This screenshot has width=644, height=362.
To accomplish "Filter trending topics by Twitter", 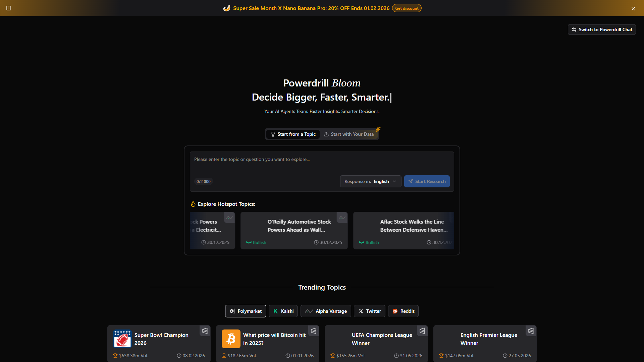I will coord(370,311).
